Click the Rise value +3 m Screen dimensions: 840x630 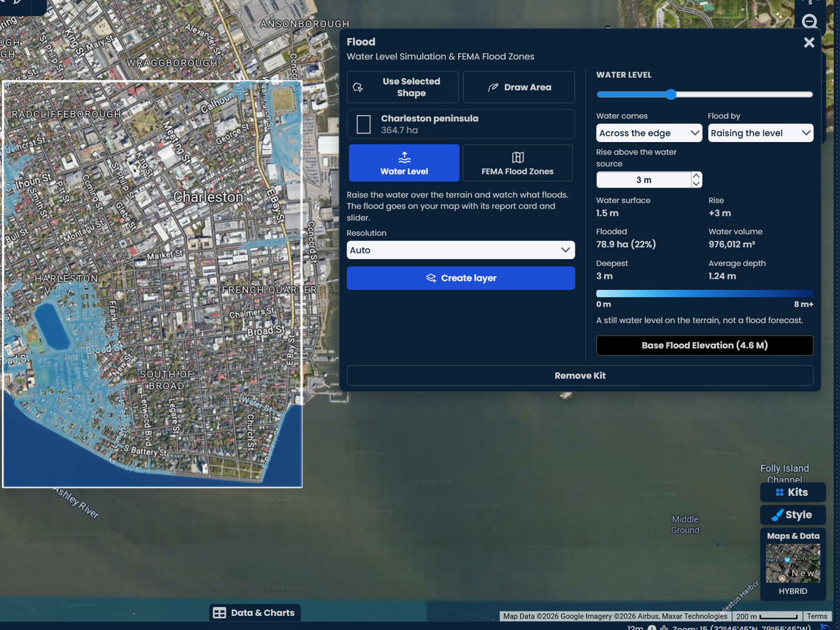tap(720, 213)
